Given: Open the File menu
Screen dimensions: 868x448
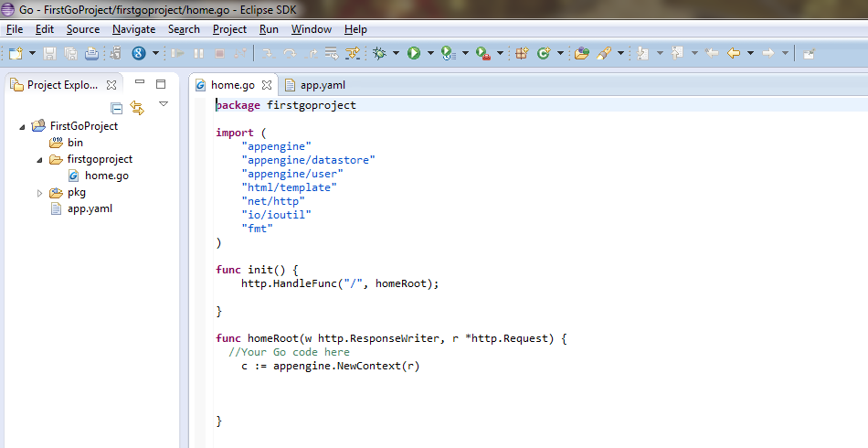Looking at the screenshot, I should pyautogui.click(x=15, y=29).
